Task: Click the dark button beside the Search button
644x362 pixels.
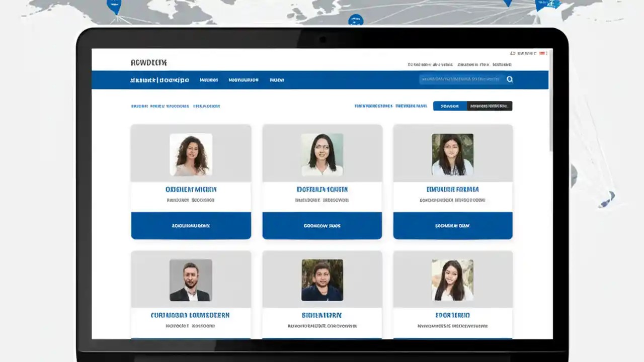Action: pos(490,106)
